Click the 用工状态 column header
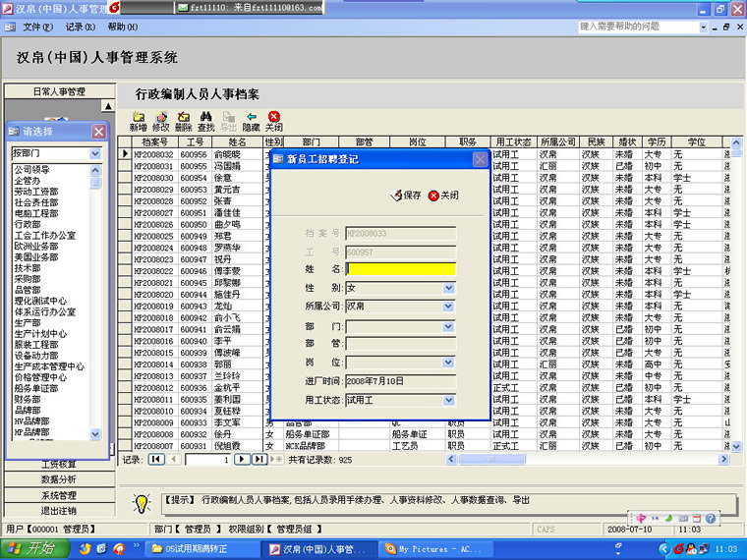Screen dimensions: 747x560 pyautogui.click(x=513, y=141)
